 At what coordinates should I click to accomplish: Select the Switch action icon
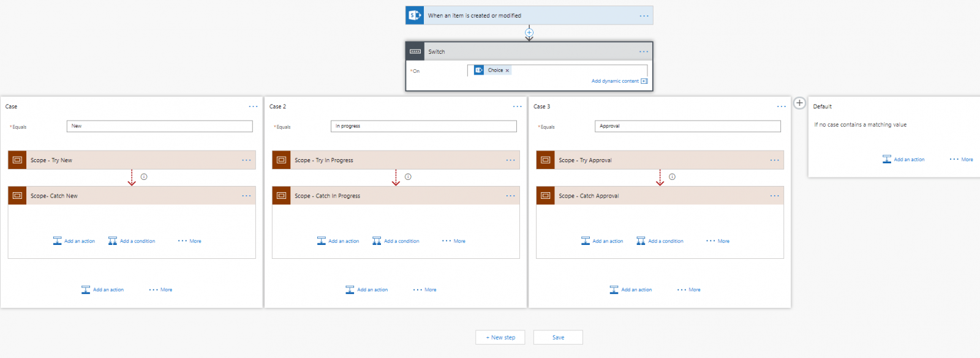pos(415,51)
